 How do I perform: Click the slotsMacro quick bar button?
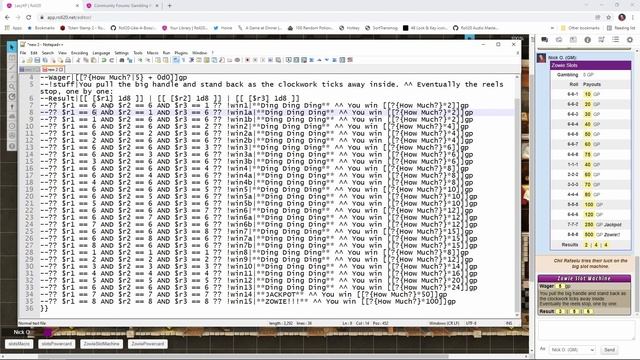(x=19, y=344)
